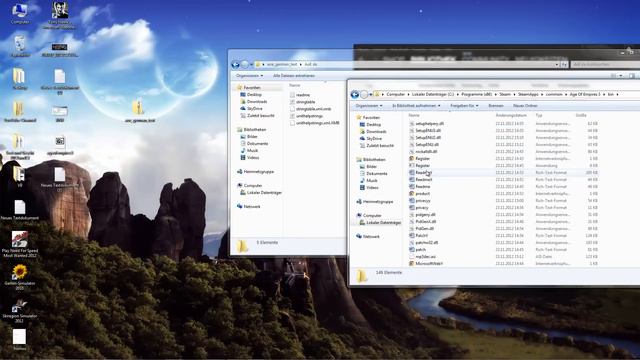The width and height of the screenshot is (640, 360).
Task: Expand breadcrumb arrow after aoe_german_text in back window
Action: 301,64
